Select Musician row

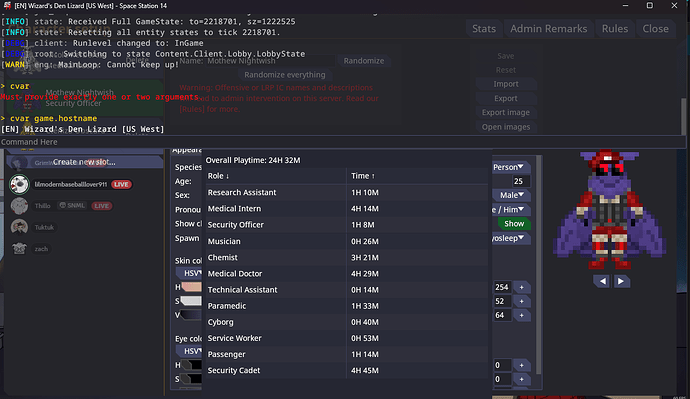pos(347,241)
